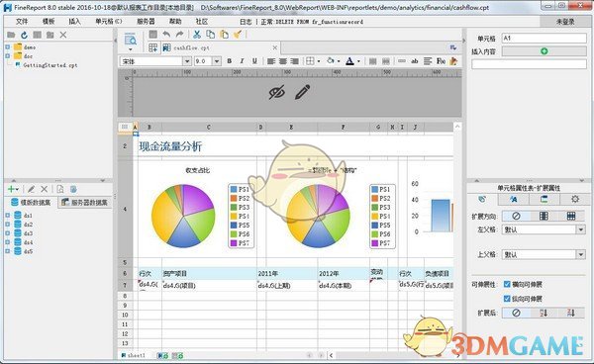Open the upper parent cell dropdown
Image resolution: width=594 pixels, height=364 pixels.
tap(581, 254)
